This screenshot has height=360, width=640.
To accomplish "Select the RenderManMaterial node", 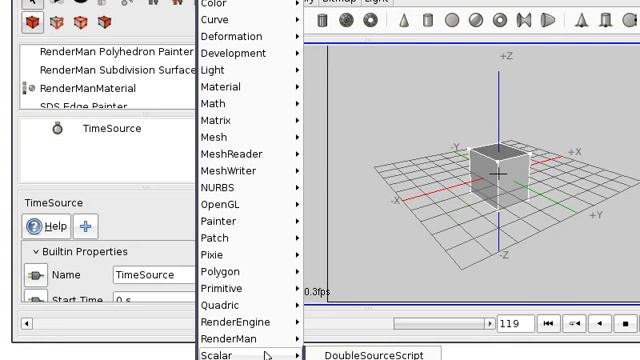I will (88, 88).
